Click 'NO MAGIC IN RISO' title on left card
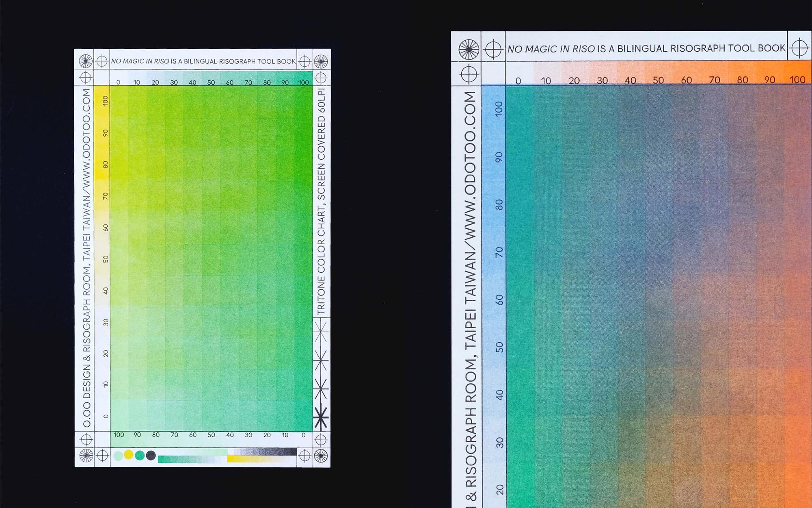Screen dimensions: 812x508 click(x=140, y=61)
